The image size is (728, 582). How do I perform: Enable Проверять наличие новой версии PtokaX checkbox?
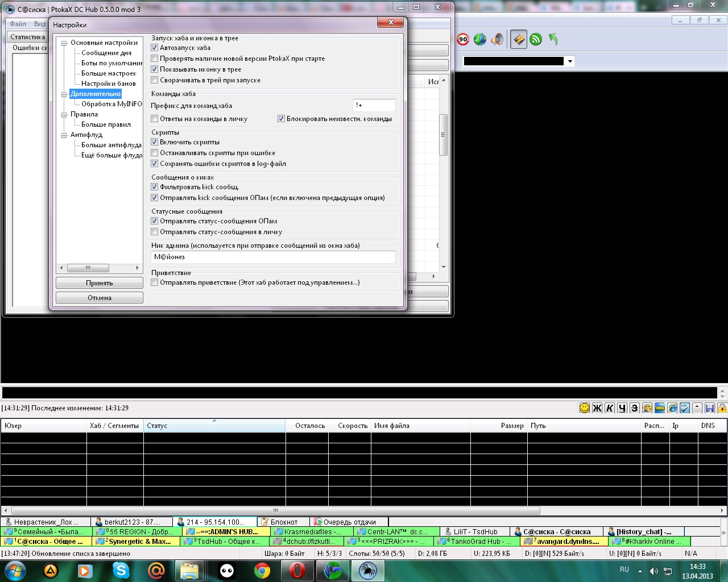(x=154, y=59)
